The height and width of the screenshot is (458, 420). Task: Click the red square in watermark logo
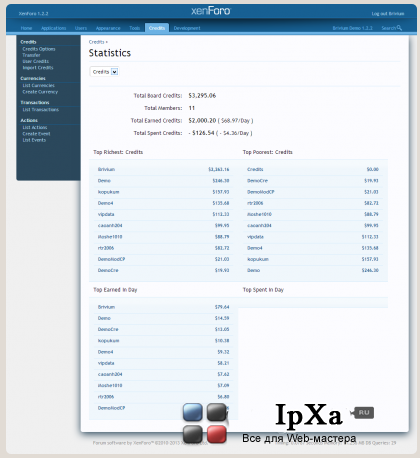pos(217,434)
